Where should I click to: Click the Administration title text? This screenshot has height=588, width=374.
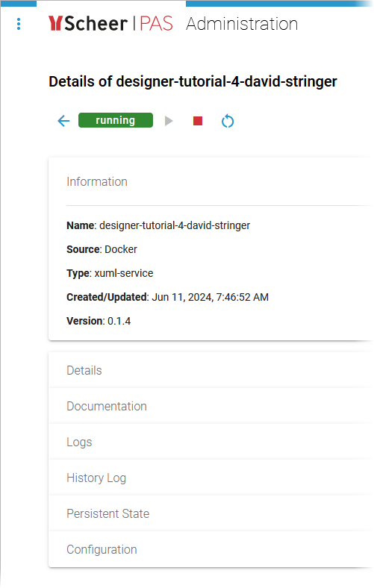(242, 24)
